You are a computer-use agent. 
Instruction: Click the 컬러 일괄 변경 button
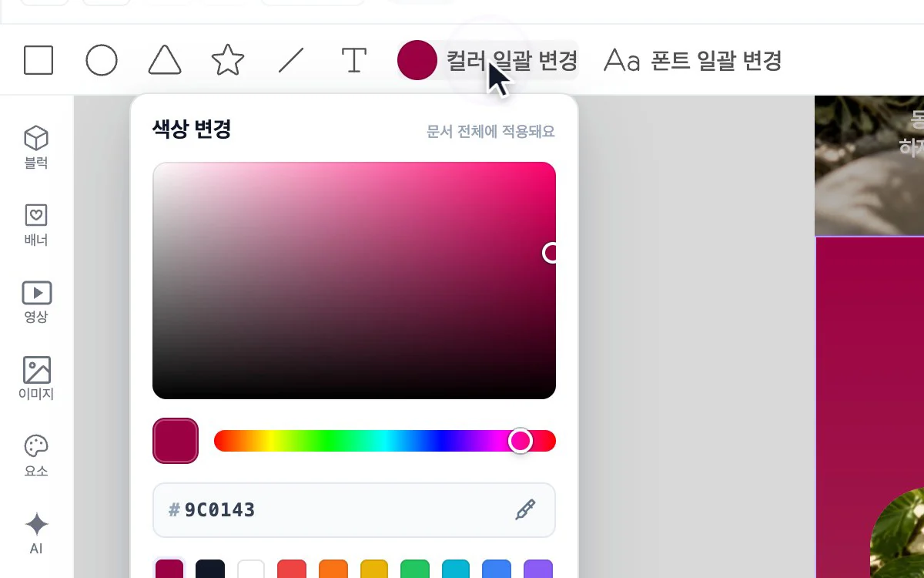coord(487,60)
